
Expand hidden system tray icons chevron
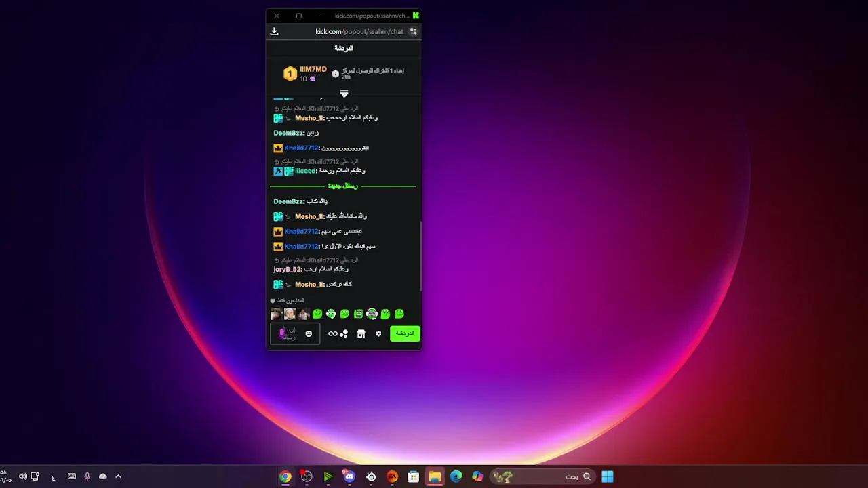tap(118, 476)
